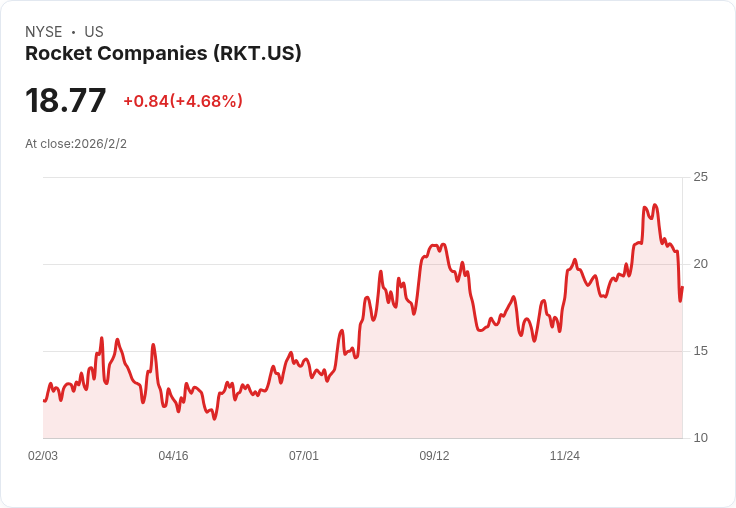The height and width of the screenshot is (508, 736).
Task: Click the dot separator between NYSE and US
Action: [x=73, y=32]
